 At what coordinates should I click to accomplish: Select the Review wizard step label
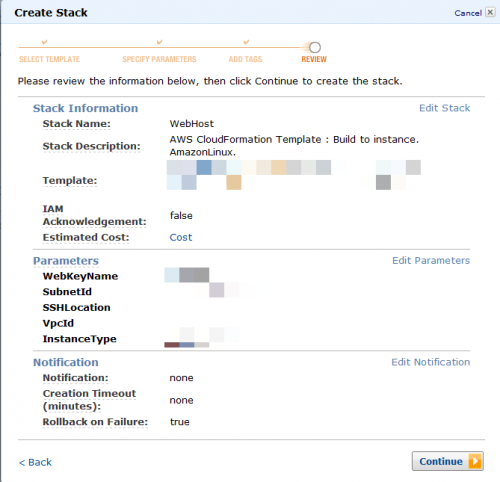coord(314,59)
